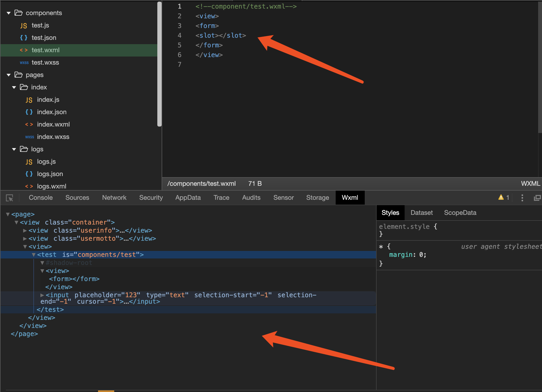Expand the userinfo view node
Screen dimensions: 542x392
pyautogui.click(x=25, y=230)
